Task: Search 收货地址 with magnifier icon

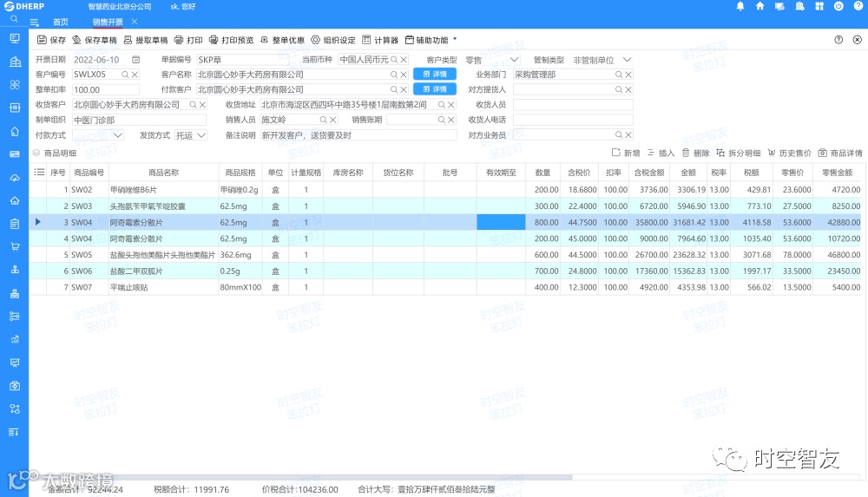Action: click(x=442, y=105)
